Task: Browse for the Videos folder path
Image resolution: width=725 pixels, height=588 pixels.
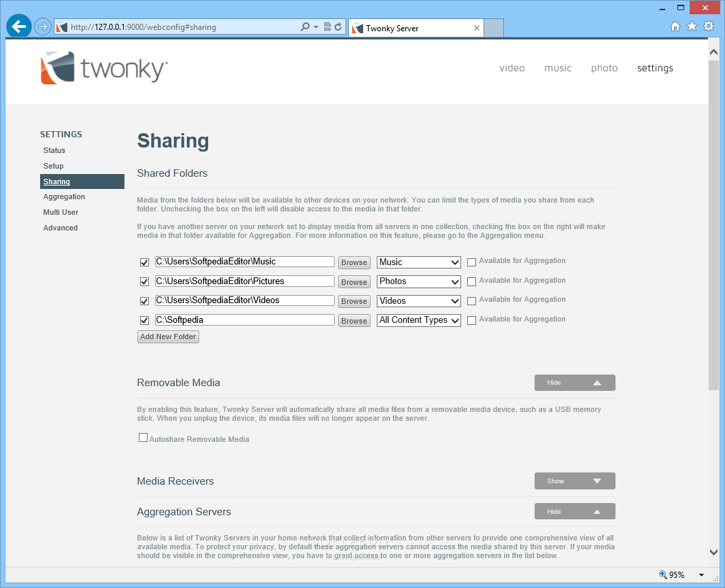Action: pyautogui.click(x=354, y=301)
